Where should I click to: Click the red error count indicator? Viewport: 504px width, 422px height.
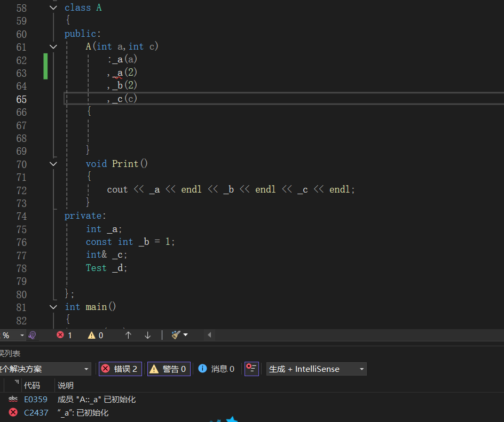(x=64, y=335)
